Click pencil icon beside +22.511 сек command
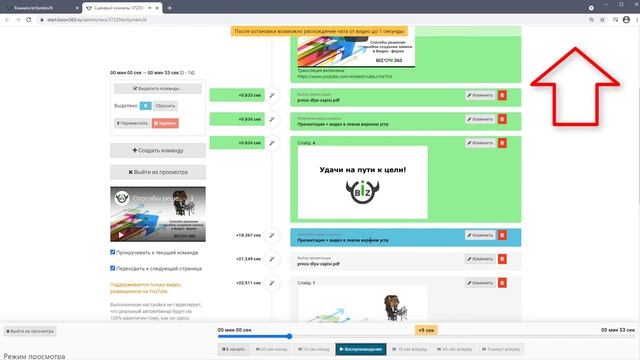The image size is (640, 360). pos(272,283)
